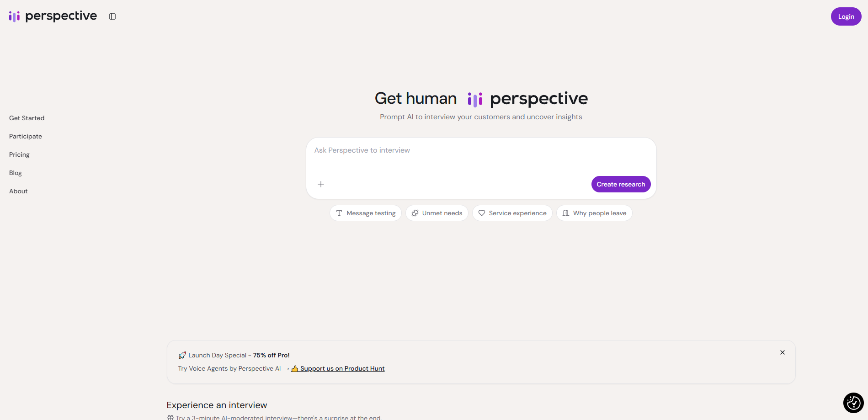Click the plus icon to add attachments
The height and width of the screenshot is (420, 868).
321,184
